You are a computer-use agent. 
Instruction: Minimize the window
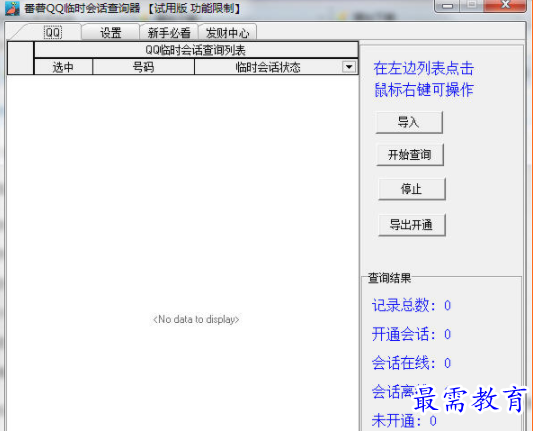(x=447, y=6)
